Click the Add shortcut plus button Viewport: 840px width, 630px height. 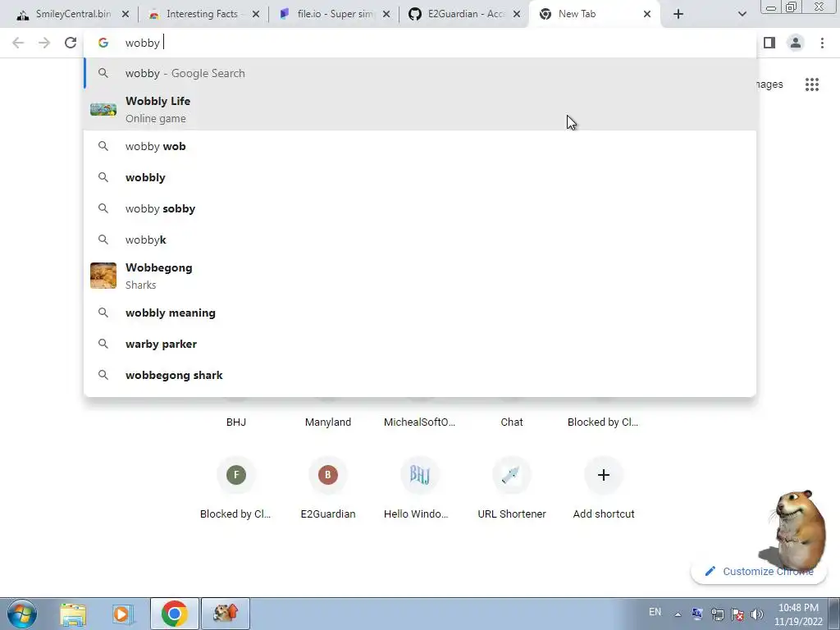(603, 475)
